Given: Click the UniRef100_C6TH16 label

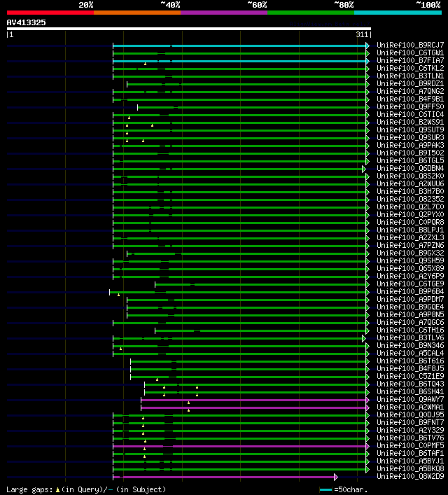Looking at the screenshot, I should tap(410, 330).
